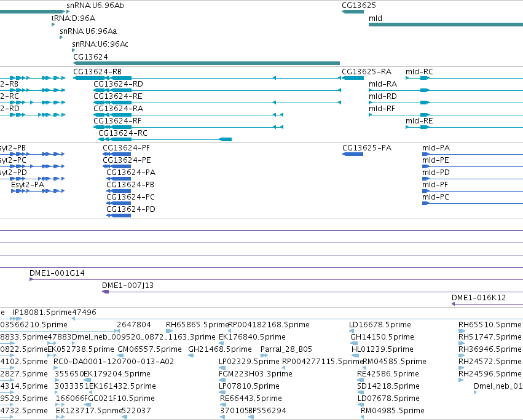Image resolution: width=523 pixels, height=420 pixels.
Task: Click the Esyt2-PA protein label
Action: [x=28, y=185]
